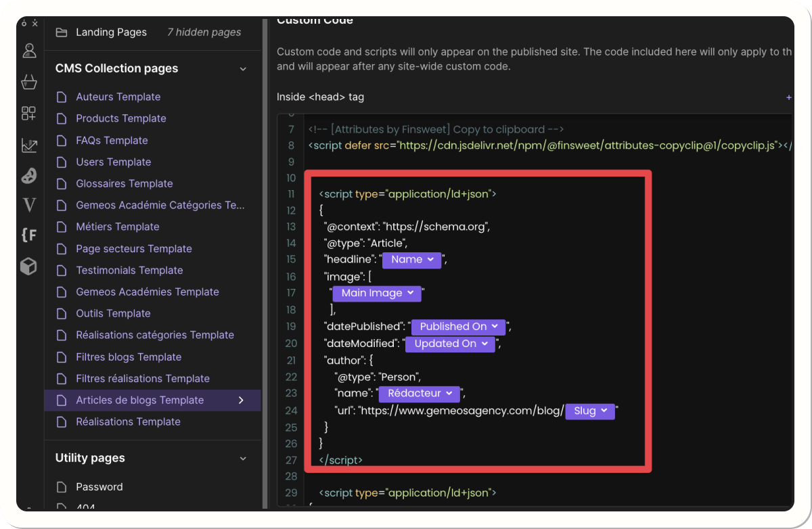Open the Main Image field dropdown chip
Screen dimensions: 812x529
(377, 293)
